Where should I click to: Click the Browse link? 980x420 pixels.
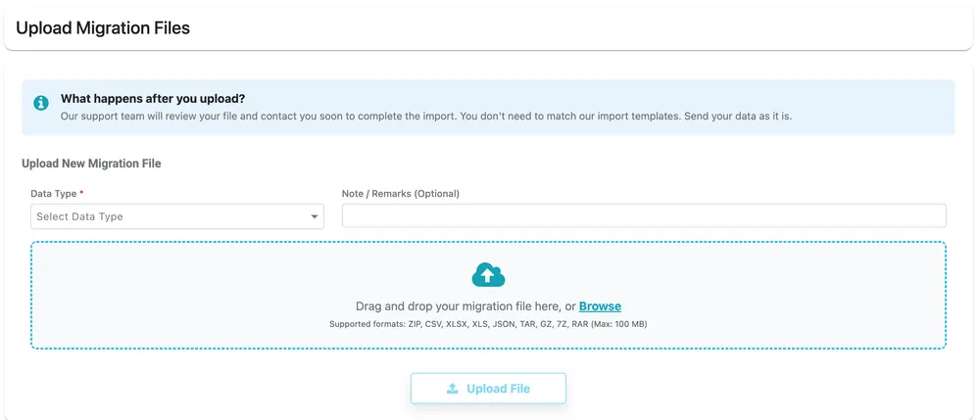click(600, 306)
